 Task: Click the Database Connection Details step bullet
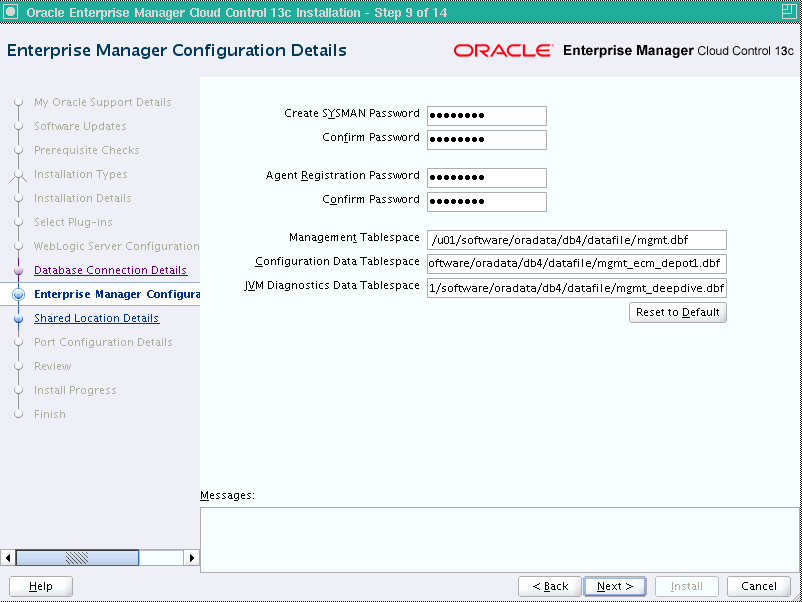click(18, 270)
